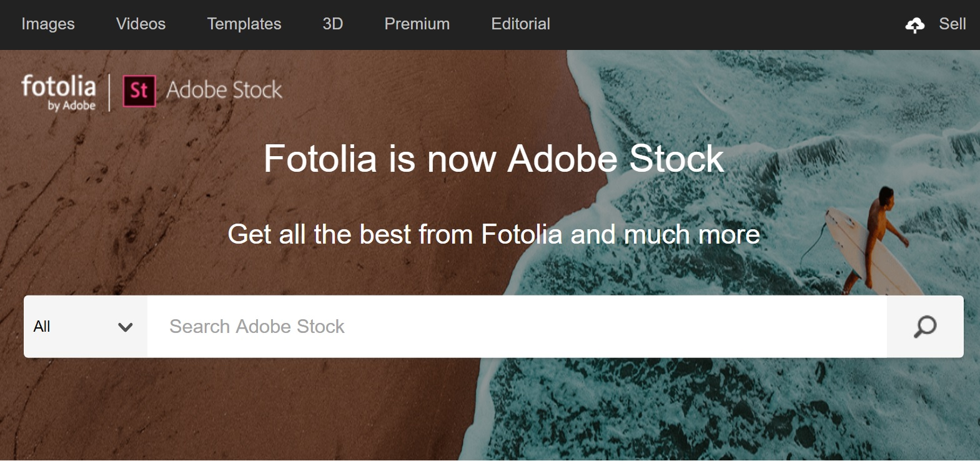Viewport: 980px width, 461px height.
Task: Click the Adobe Stock wordmark
Action: click(x=224, y=91)
